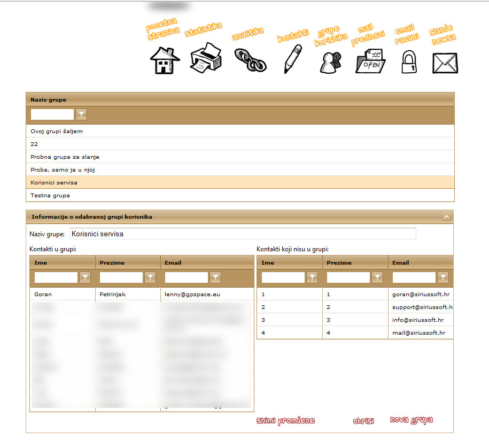Click Email filter input in non-group contacts
Image resolution: width=489 pixels, height=448 pixels.
click(414, 277)
